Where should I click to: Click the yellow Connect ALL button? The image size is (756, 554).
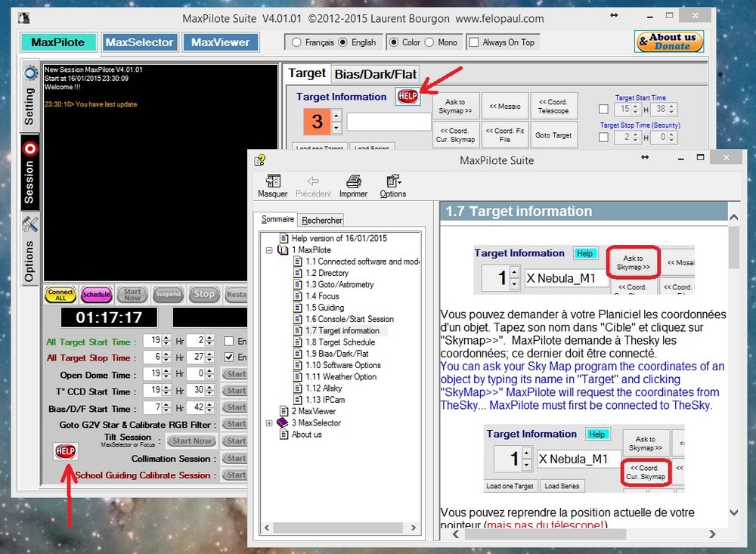[60, 294]
